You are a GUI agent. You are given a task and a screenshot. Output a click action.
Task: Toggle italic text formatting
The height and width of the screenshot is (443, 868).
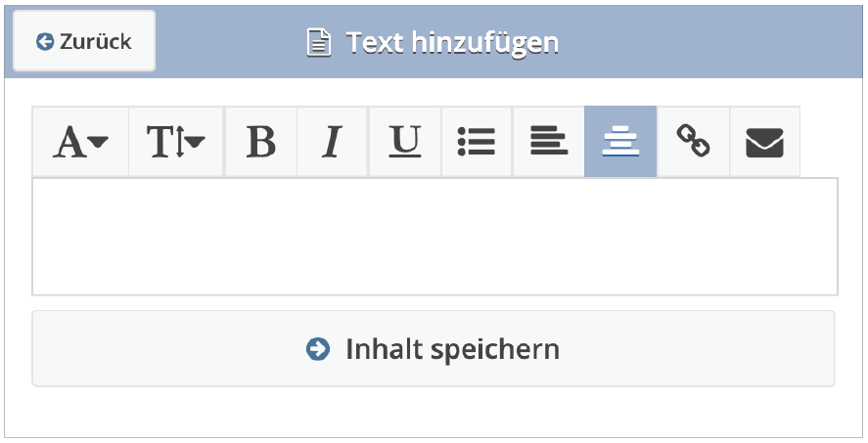333,143
